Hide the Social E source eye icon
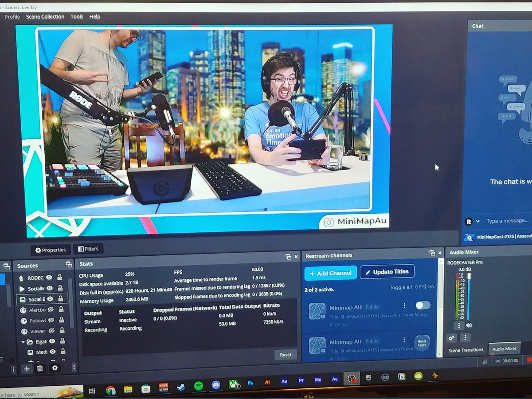 click(x=50, y=299)
